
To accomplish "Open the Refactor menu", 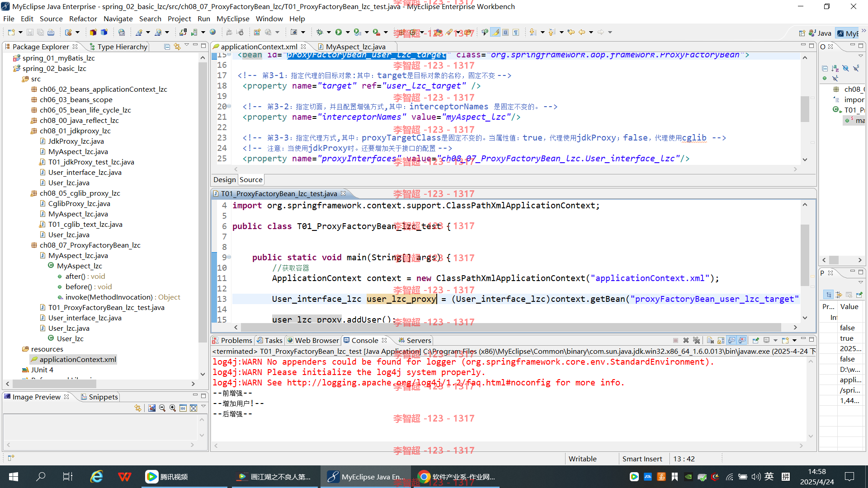I will point(83,19).
